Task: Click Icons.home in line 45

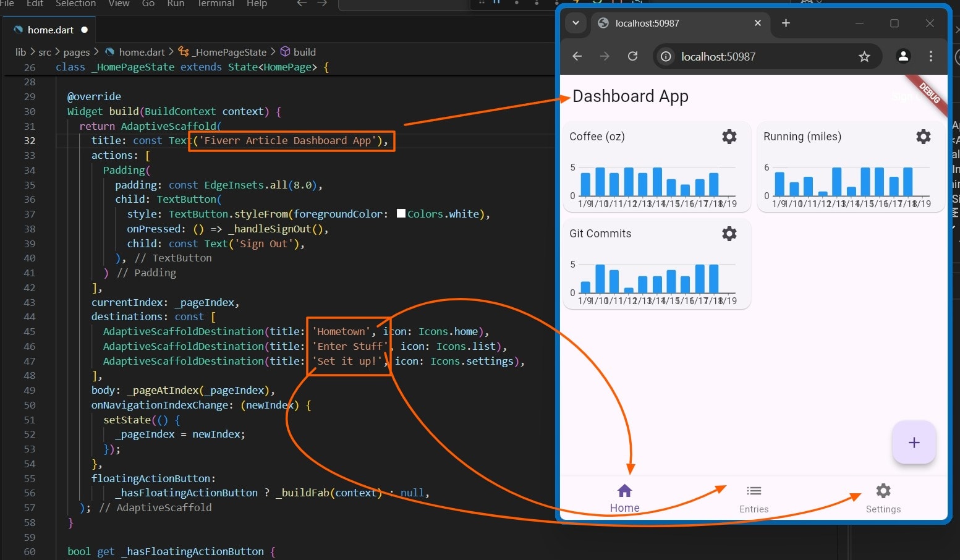Action: point(448,331)
